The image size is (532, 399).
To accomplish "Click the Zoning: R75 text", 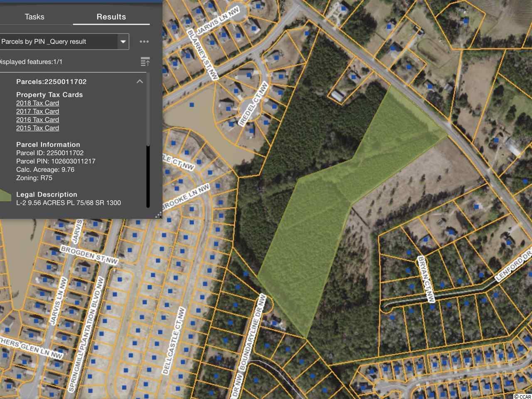I will pos(34,178).
